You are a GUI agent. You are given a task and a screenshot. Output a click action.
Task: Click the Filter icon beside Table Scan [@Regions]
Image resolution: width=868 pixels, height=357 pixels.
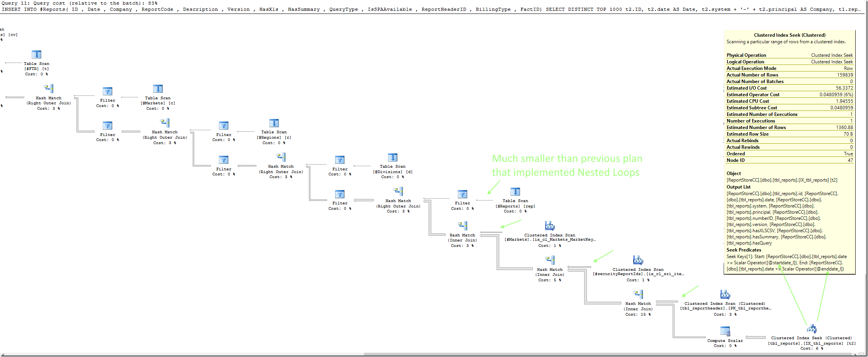(x=224, y=126)
